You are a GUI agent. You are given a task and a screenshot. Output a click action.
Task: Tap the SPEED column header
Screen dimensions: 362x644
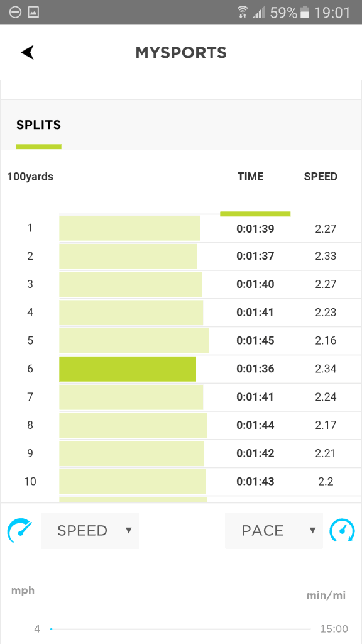321,177
